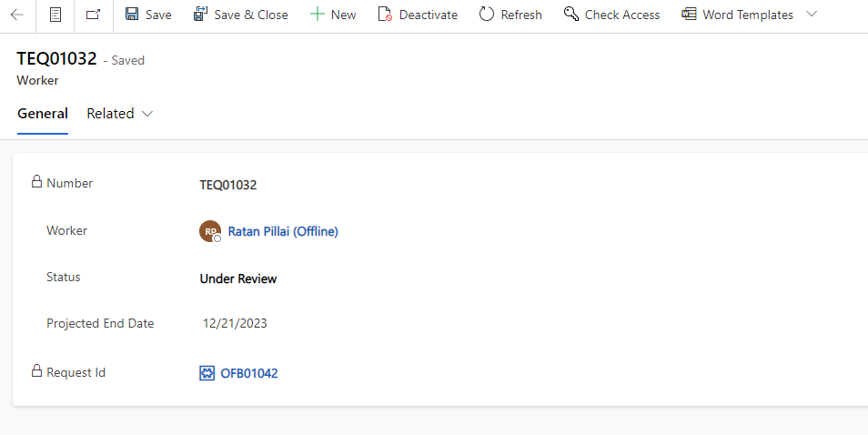Viewport: 868px width, 435px height.
Task: Switch to the General tab
Action: tap(43, 114)
